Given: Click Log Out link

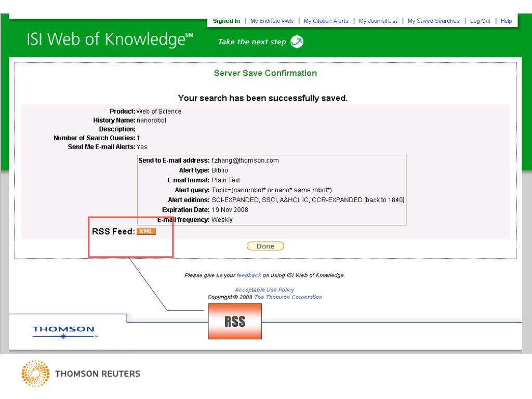Looking at the screenshot, I should 480,21.
